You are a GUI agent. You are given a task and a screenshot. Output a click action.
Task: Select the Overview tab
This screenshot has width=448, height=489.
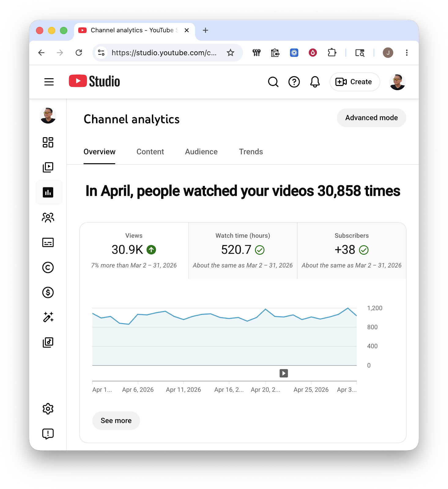click(99, 152)
